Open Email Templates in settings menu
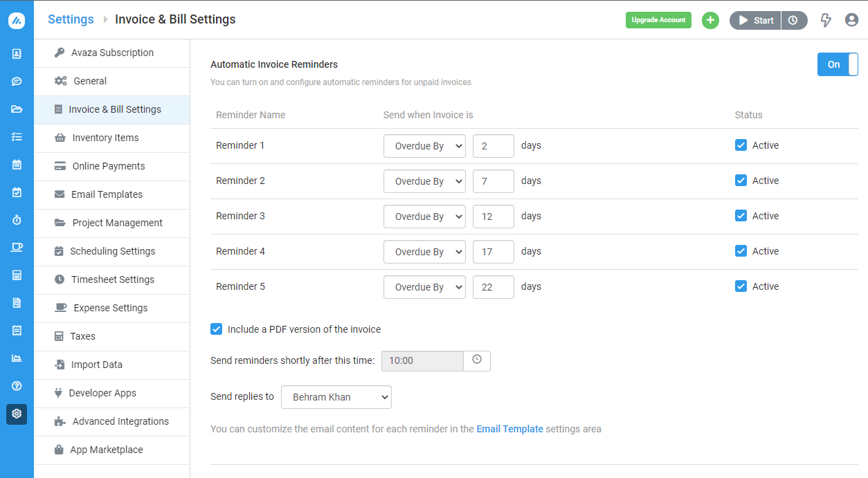Viewport: 868px width, 478px height. pos(107,194)
